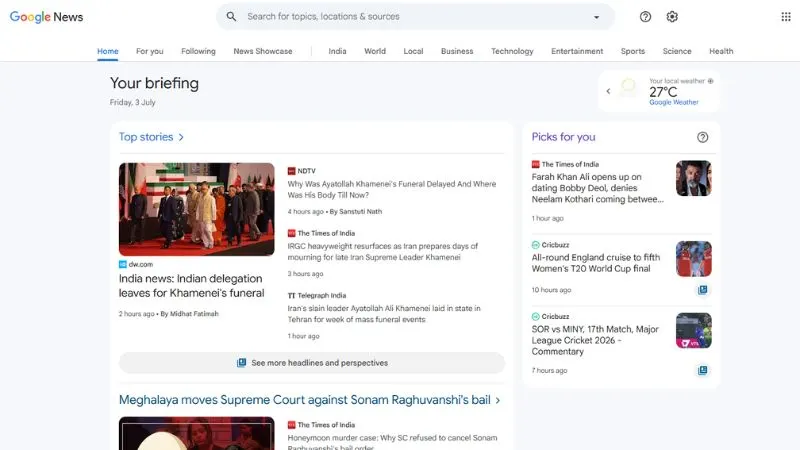The width and height of the screenshot is (800, 450).
Task: Open the Sports tab
Action: [633, 51]
